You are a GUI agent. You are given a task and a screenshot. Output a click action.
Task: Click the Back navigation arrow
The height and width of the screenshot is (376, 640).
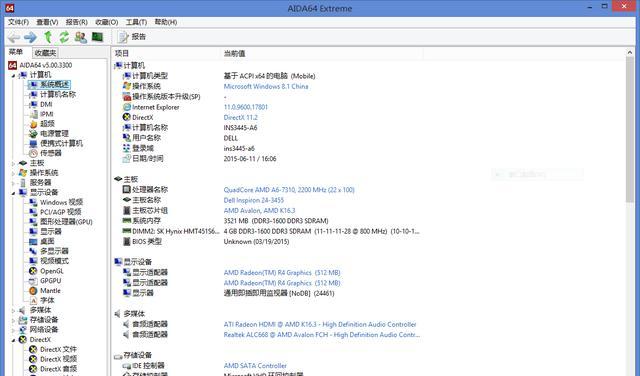click(x=14, y=38)
